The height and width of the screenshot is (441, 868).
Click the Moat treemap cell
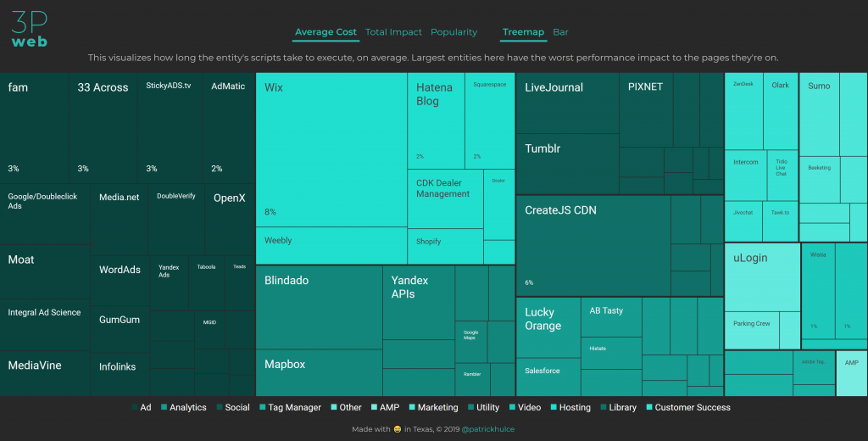click(45, 272)
